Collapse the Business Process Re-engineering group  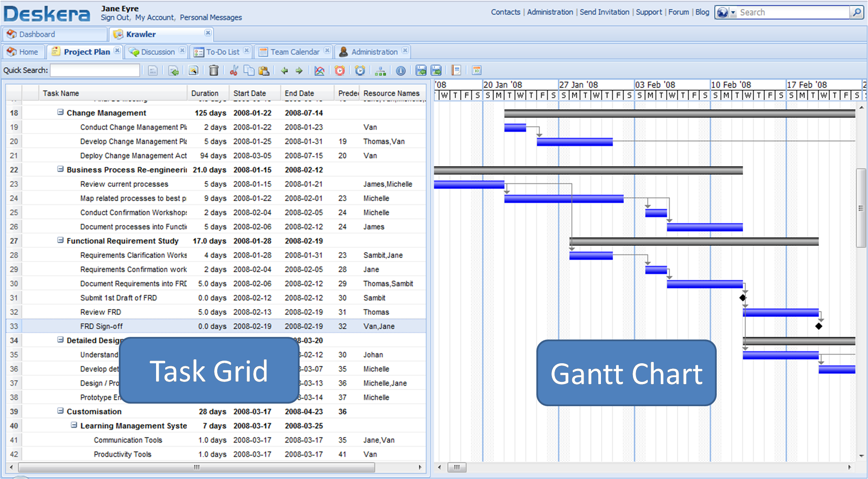pyautogui.click(x=59, y=170)
